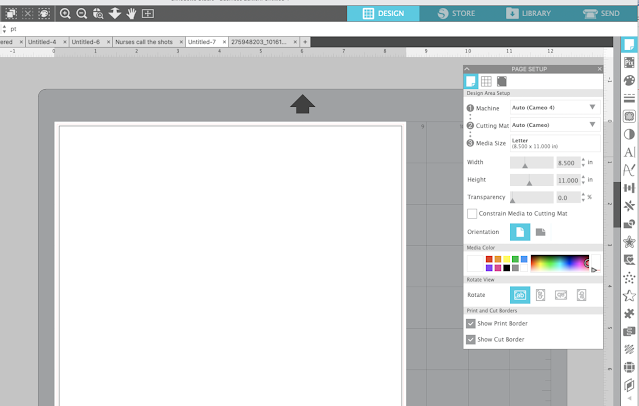Viewport: 639px width, 406px height.
Task: Click the Drag Zoom arrow icon
Action: 115,13
